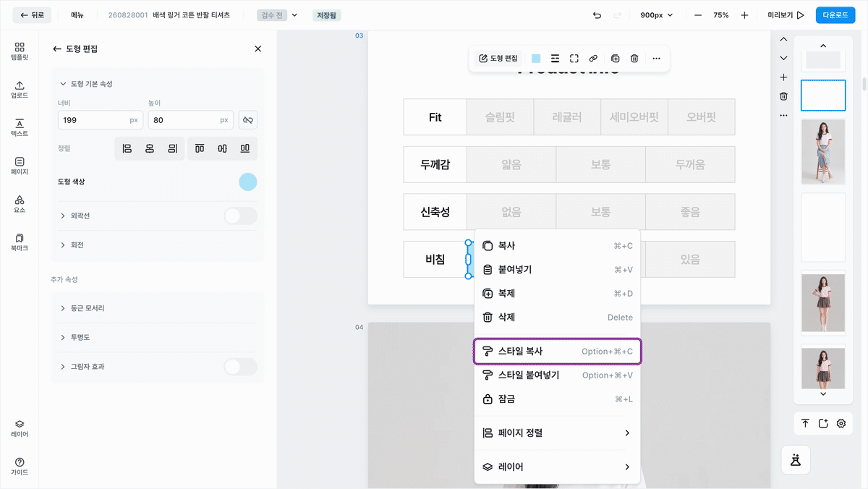Zoom in with the plus icon
Viewport: 868px width, 489px height.
pyautogui.click(x=744, y=15)
